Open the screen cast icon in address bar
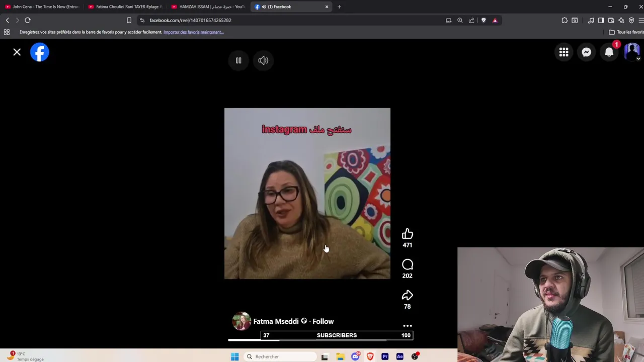The image size is (644, 362). [448, 20]
